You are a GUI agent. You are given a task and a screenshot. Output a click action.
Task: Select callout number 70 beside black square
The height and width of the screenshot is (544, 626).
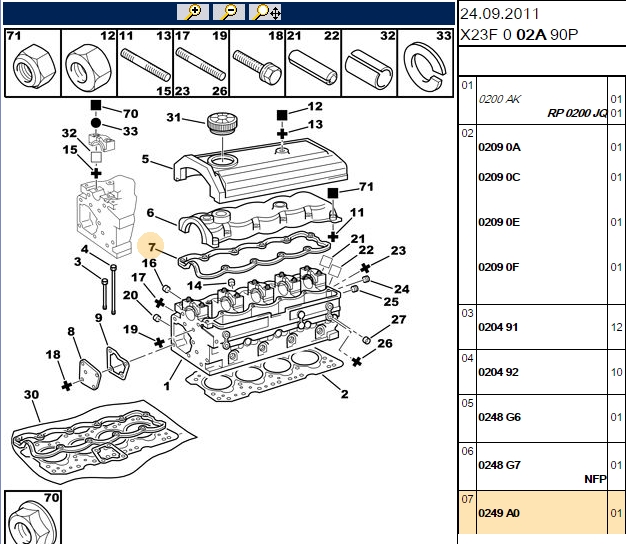[131, 114]
